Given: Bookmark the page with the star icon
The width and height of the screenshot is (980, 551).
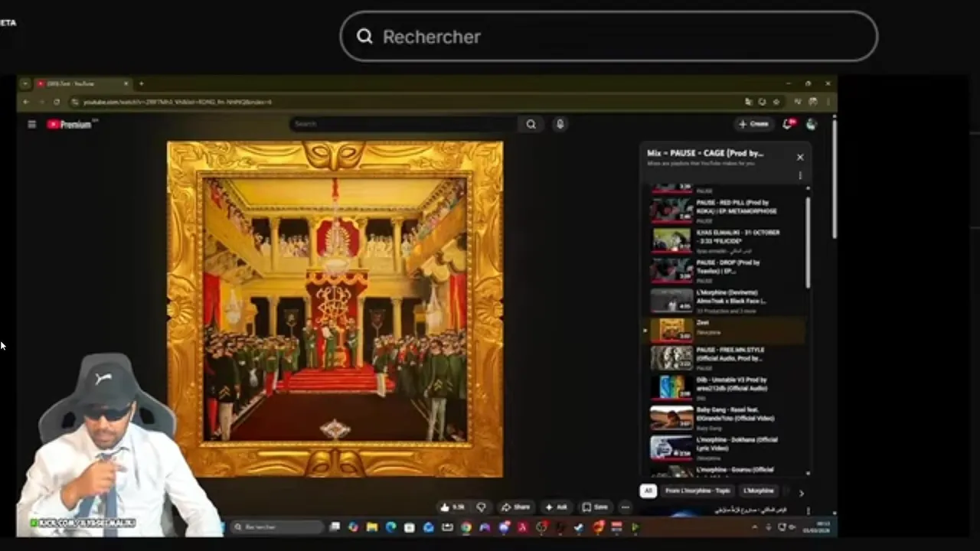Looking at the screenshot, I should 776,102.
